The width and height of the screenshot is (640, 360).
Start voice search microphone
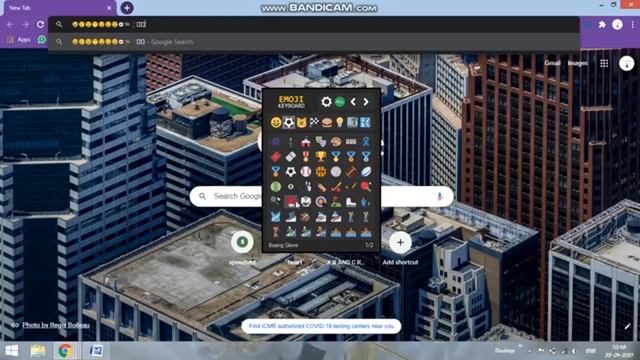click(x=440, y=196)
